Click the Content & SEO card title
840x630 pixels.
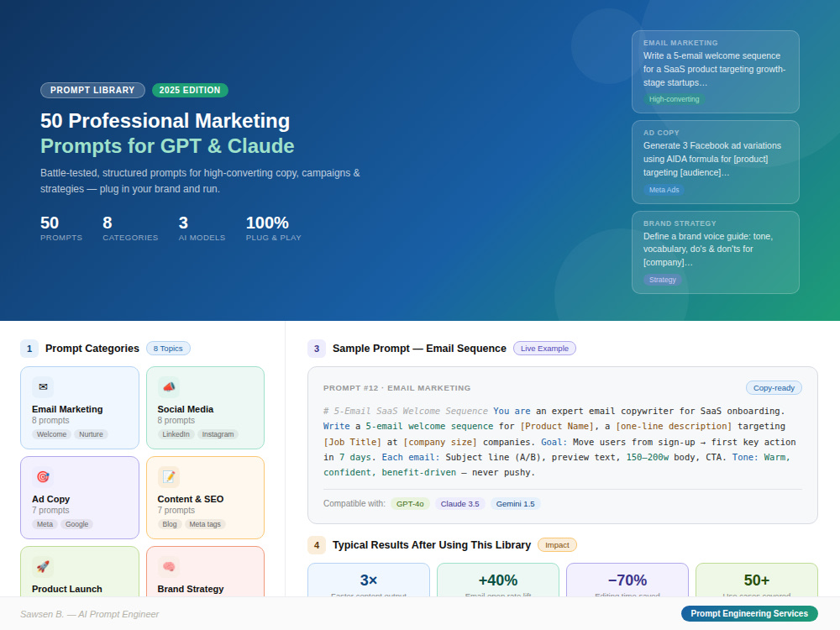coord(190,499)
